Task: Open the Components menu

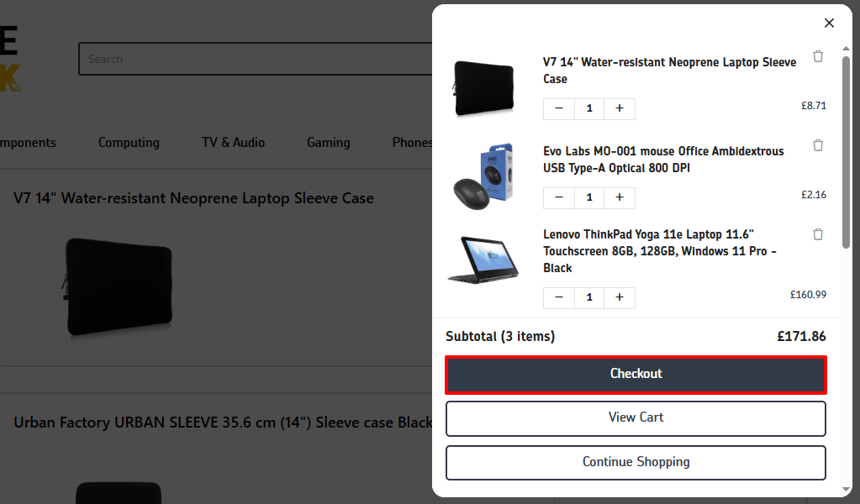Action: 28,143
